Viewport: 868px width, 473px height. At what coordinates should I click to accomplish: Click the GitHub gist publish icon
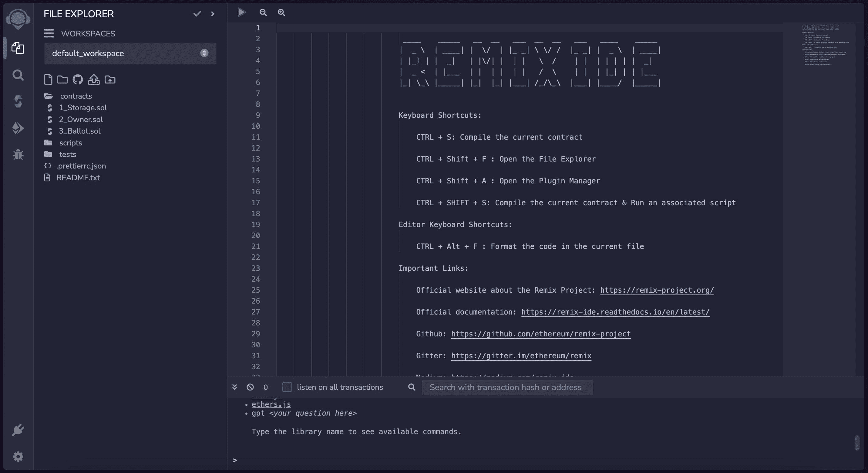[78, 80]
